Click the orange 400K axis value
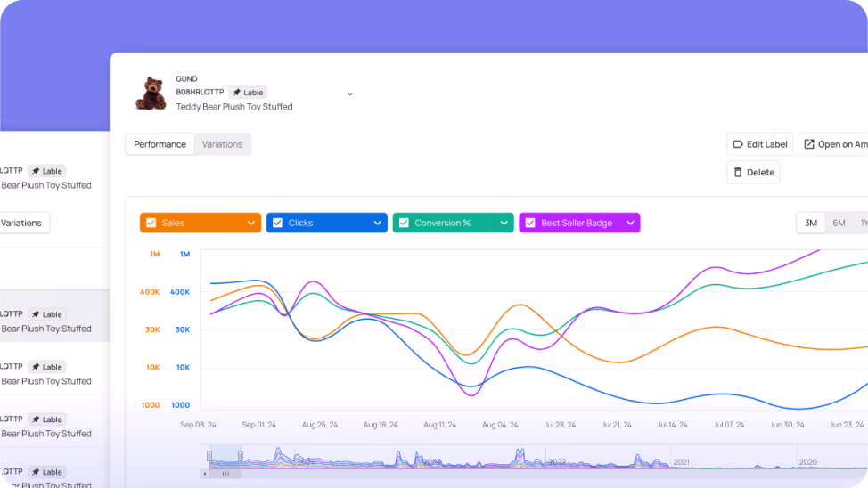Screen dimensions: 868x488 (x=150, y=291)
